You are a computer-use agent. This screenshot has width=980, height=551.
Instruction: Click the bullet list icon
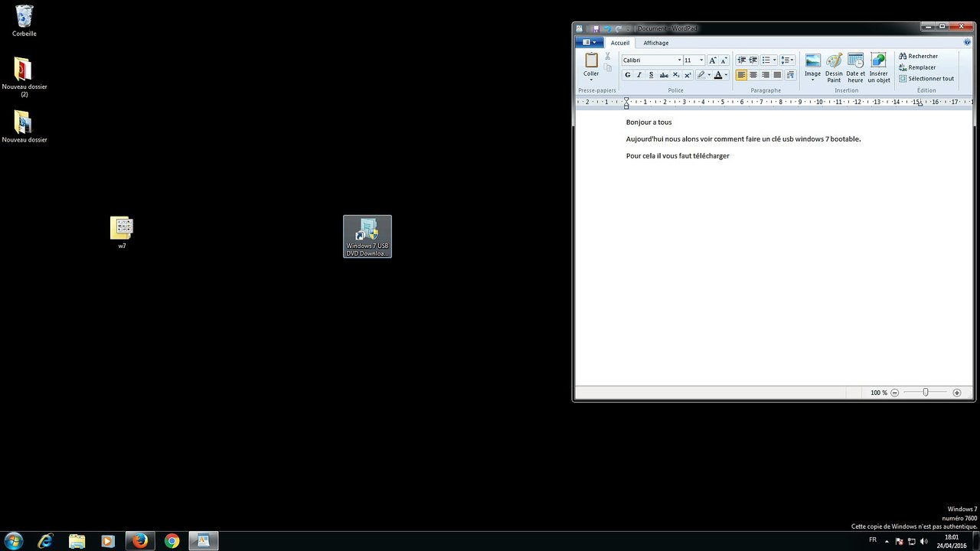(766, 60)
